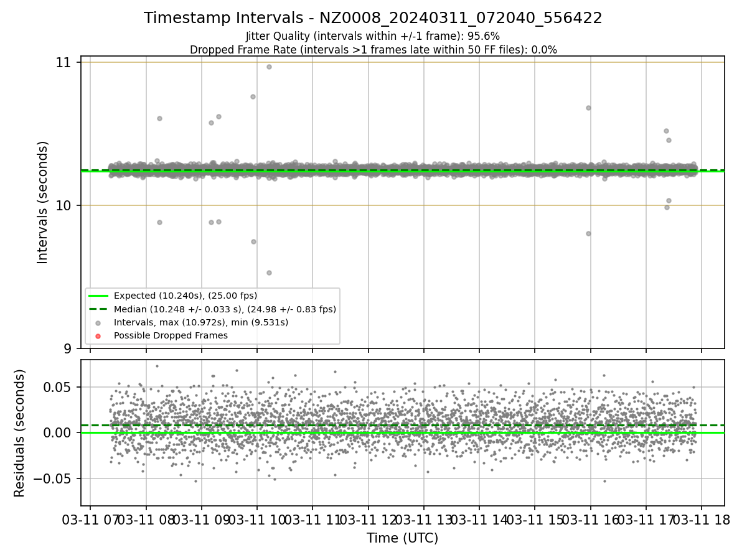The width and height of the screenshot is (747, 560).
Task: Click the 'Intervals, max (10.972s), min (9.531s)' legend entry
Action: coord(200,322)
